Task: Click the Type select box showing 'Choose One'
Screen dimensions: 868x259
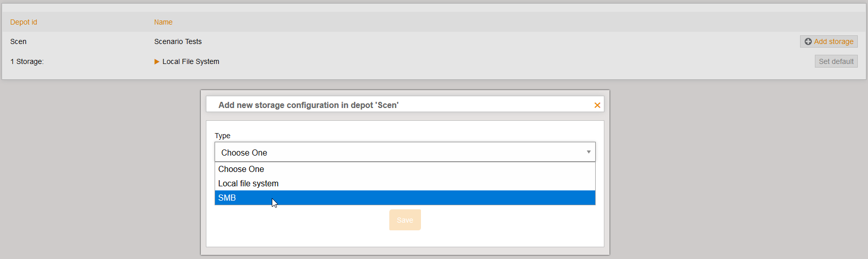Action: click(x=398, y=153)
